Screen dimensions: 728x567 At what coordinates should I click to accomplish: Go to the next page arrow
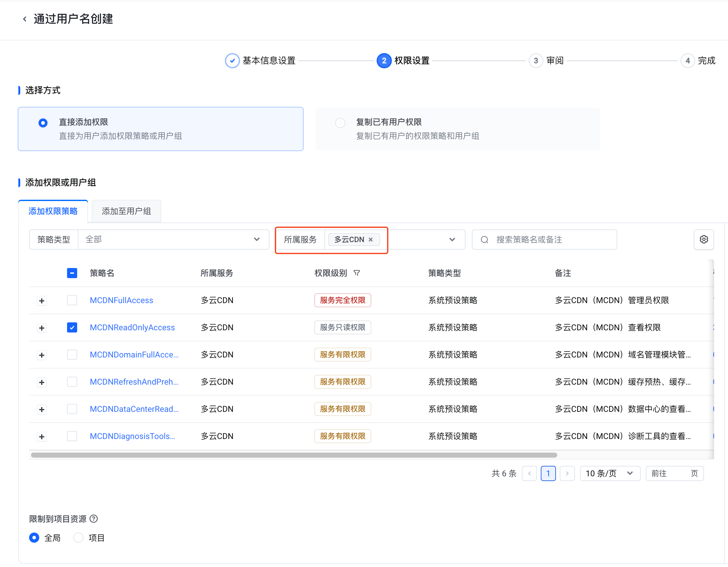[x=567, y=473]
